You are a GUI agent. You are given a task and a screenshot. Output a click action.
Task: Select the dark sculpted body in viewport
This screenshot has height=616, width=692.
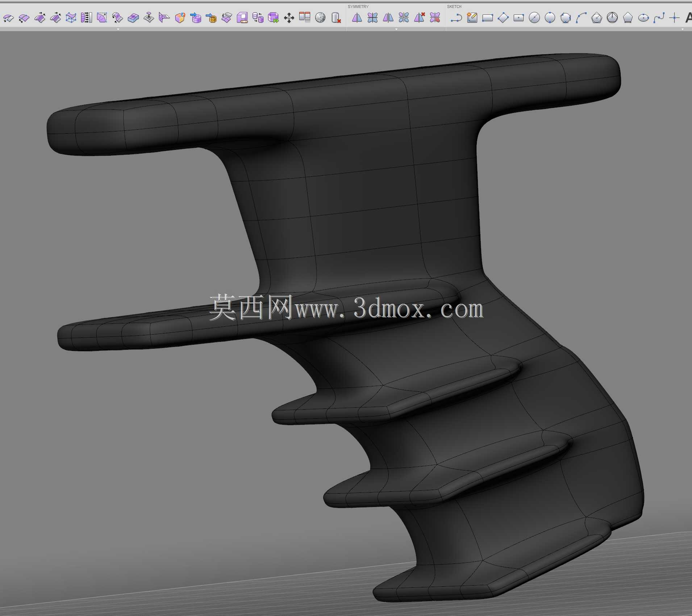click(x=362, y=217)
